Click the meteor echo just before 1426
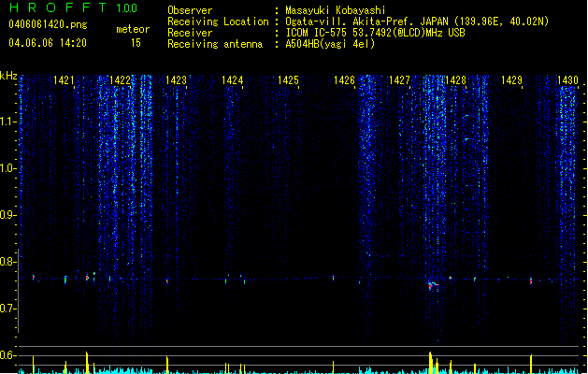The image size is (588, 374). coord(333,278)
